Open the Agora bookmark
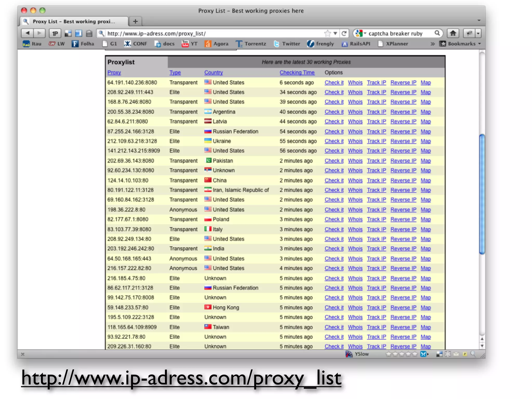Viewport: 532px width, 399px height. (x=217, y=44)
